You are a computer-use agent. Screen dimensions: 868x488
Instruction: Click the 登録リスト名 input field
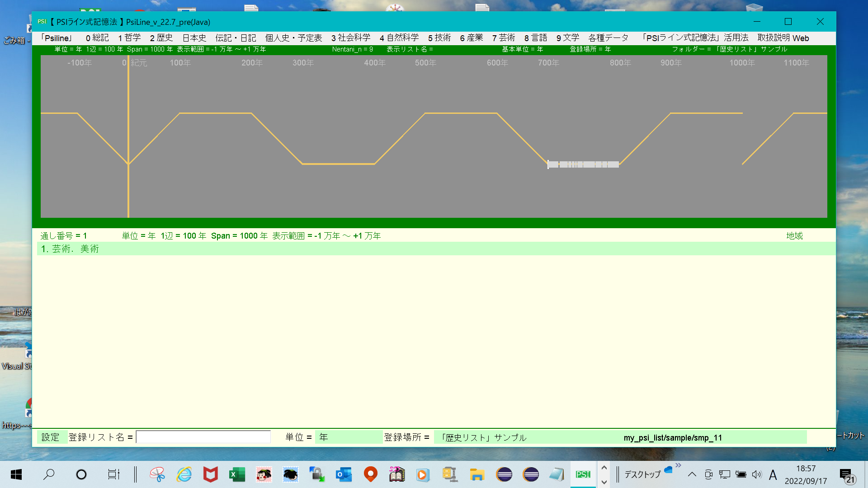(203, 437)
